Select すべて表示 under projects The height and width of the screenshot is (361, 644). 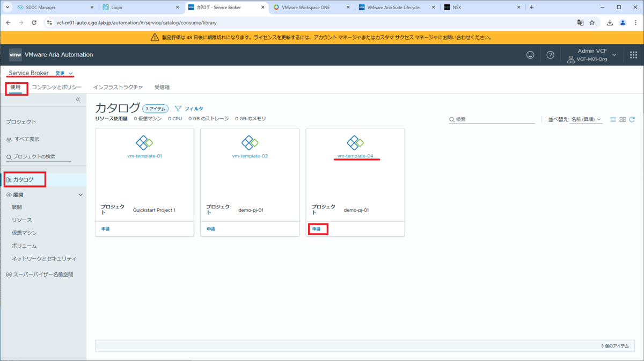coord(27,139)
